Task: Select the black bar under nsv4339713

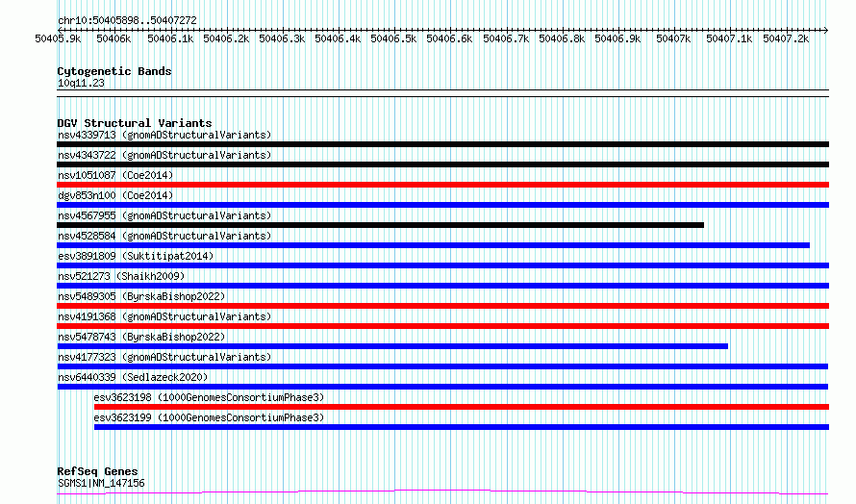Action: (x=442, y=144)
